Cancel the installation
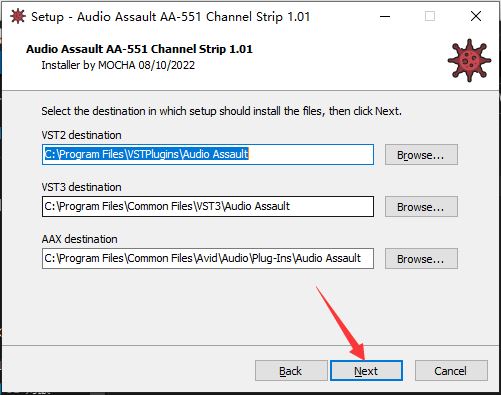 tap(451, 371)
